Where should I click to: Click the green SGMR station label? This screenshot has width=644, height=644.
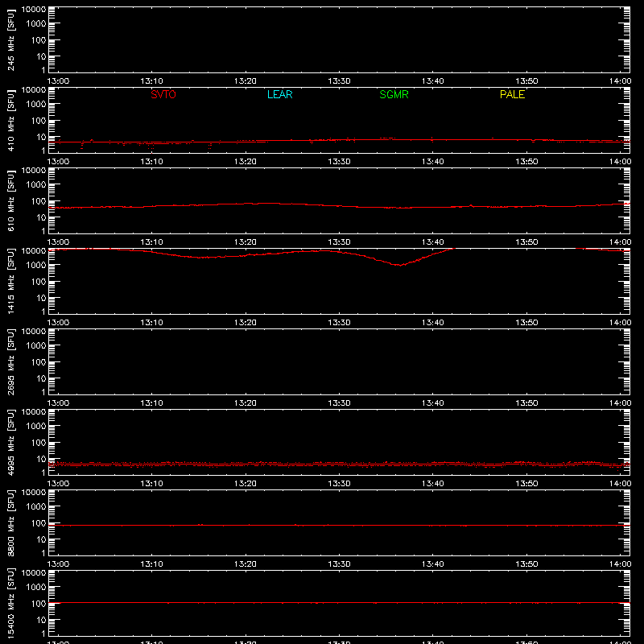click(394, 94)
